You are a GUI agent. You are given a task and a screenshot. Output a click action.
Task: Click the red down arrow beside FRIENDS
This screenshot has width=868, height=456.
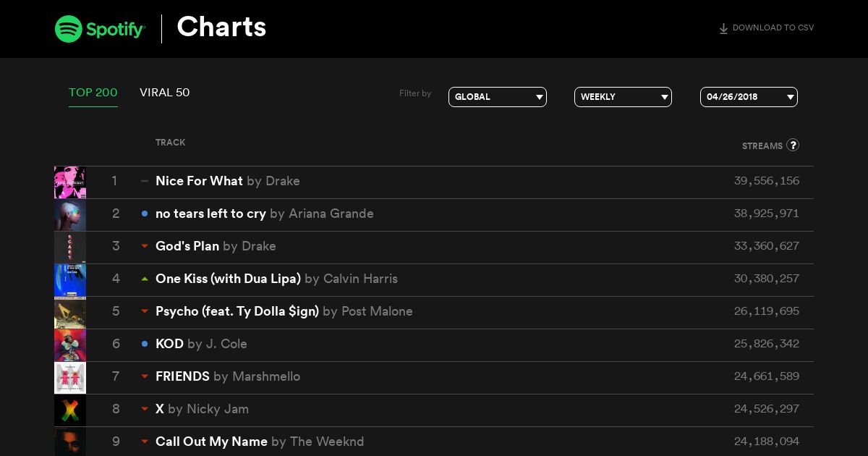(x=145, y=376)
